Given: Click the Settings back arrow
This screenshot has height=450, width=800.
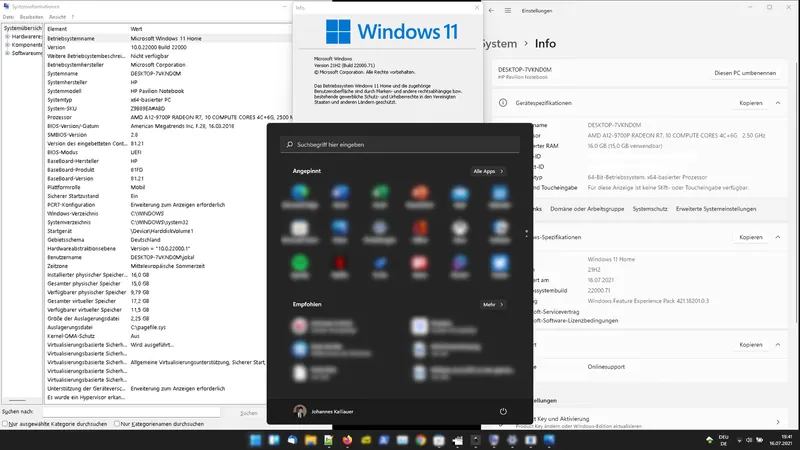Looking at the screenshot, I should click(491, 10).
